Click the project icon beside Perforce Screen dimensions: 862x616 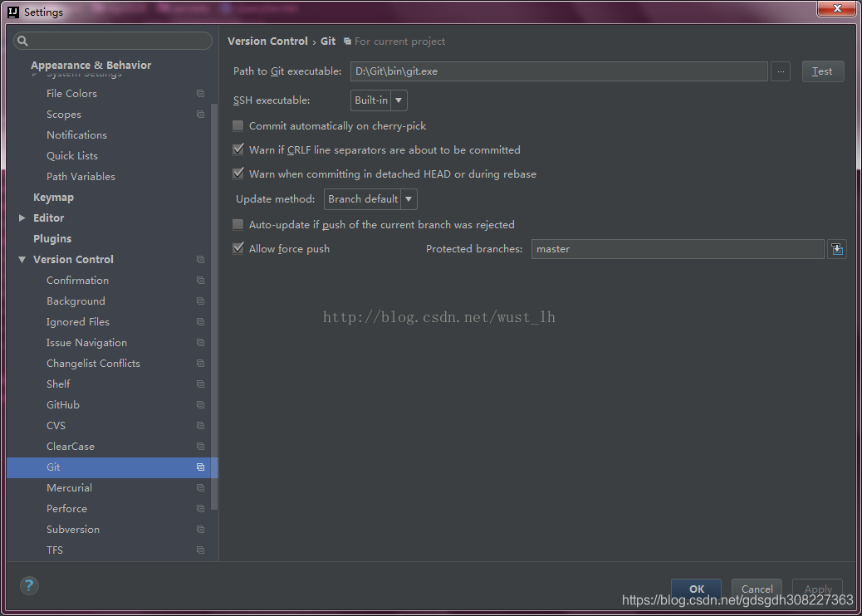[x=201, y=509]
